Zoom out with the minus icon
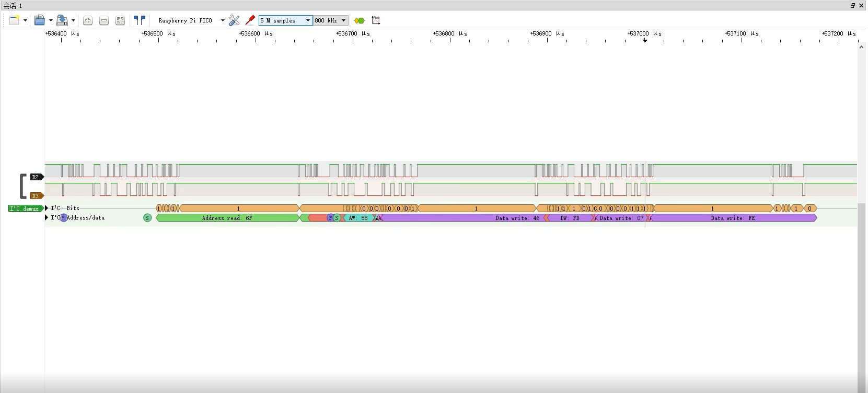 click(104, 20)
